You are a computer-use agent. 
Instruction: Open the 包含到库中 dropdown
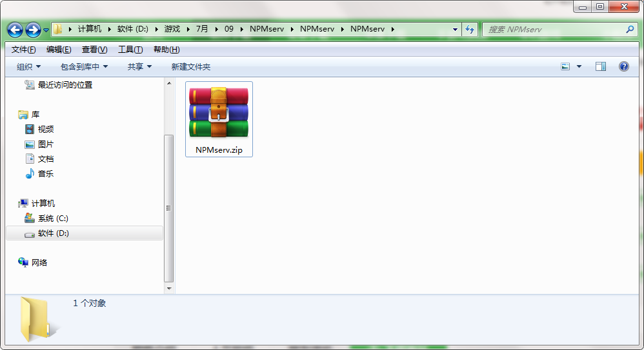coord(84,66)
